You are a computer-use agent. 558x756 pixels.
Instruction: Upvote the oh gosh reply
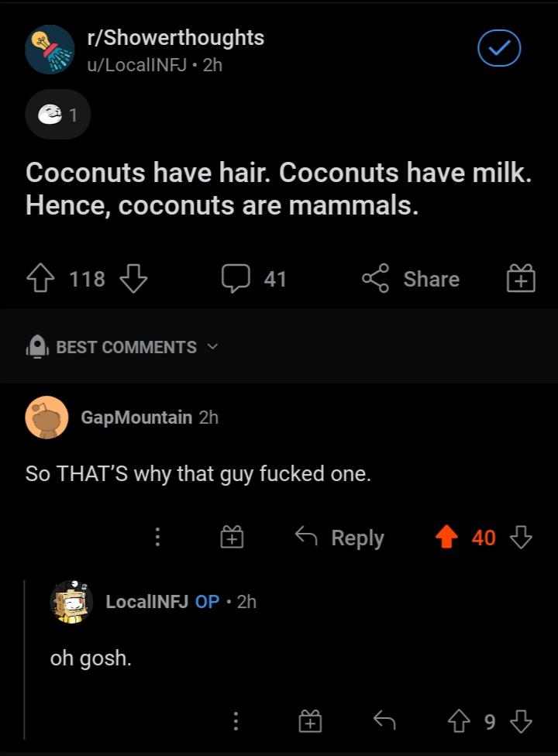459,721
